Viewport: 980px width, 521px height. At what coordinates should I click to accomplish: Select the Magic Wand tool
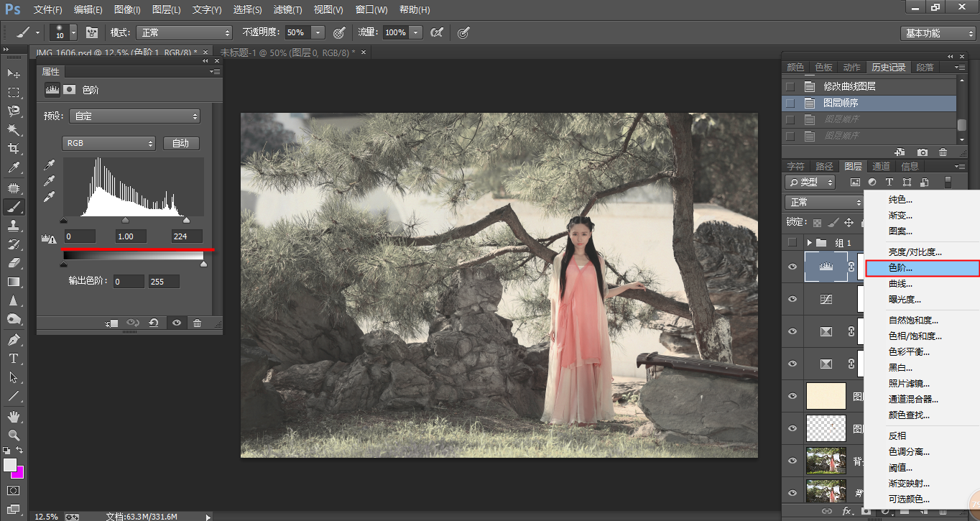[14, 129]
